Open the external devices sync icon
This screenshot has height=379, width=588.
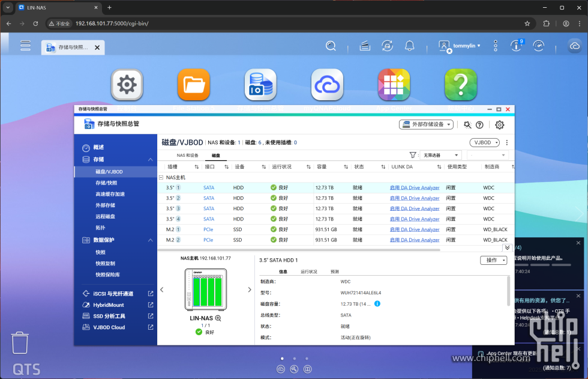[x=387, y=46]
